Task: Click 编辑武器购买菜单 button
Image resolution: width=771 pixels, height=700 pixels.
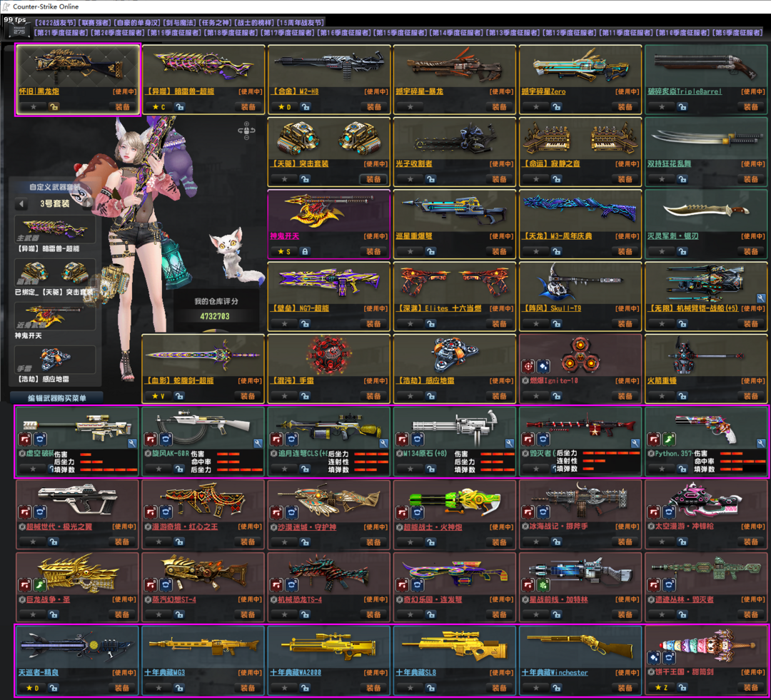Action: (56, 398)
